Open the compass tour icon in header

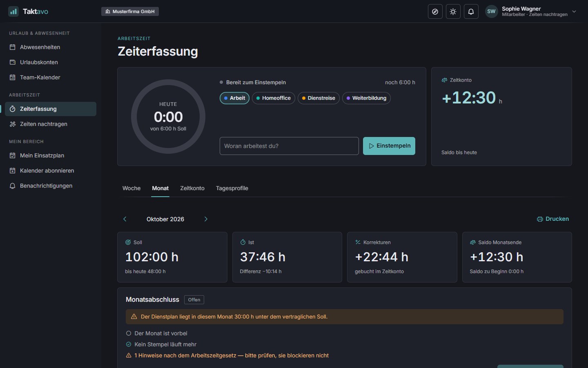pos(435,11)
